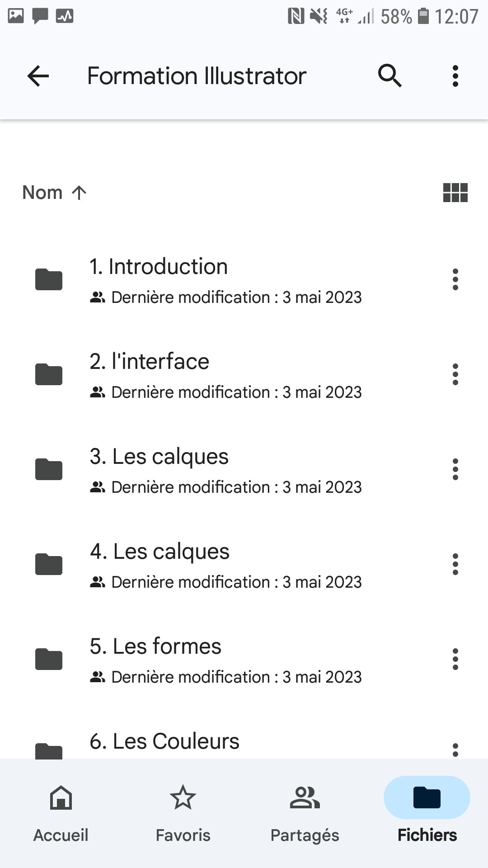Open more options for 1. Introduction
The width and height of the screenshot is (488, 868).
coord(455,279)
